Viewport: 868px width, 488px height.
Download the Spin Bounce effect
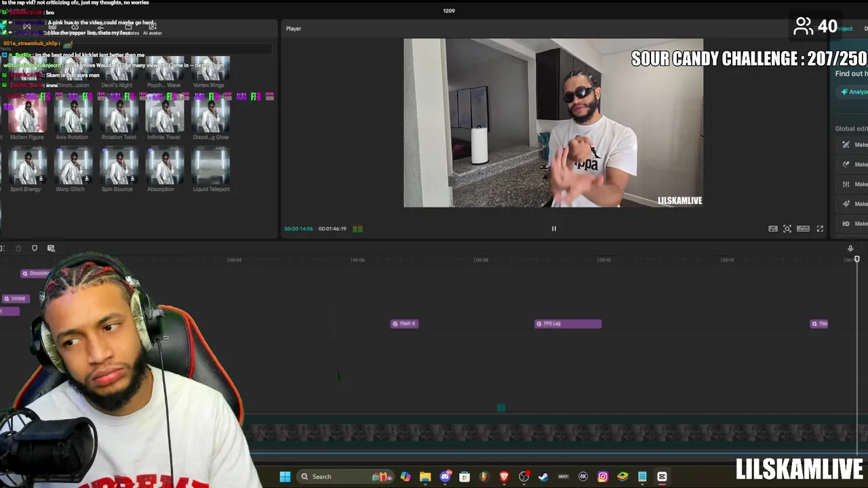click(x=132, y=179)
